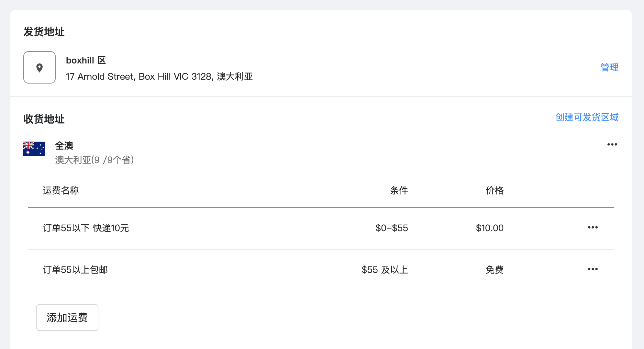Click the 运费名称 column header
Screen dimensions: 644x349
[61, 190]
